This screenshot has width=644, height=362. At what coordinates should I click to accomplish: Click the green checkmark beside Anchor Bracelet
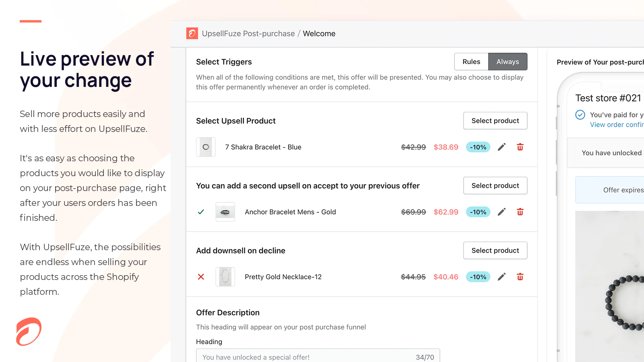pyautogui.click(x=201, y=212)
